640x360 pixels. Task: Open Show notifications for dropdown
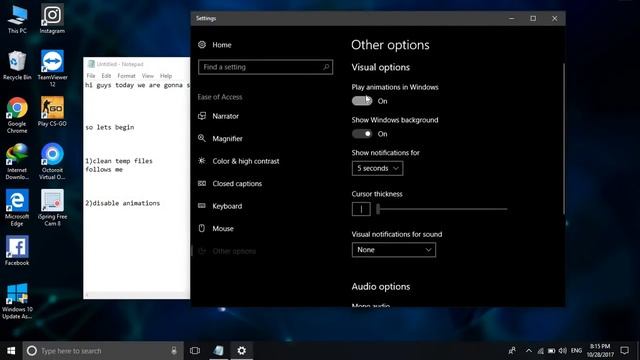click(377, 168)
